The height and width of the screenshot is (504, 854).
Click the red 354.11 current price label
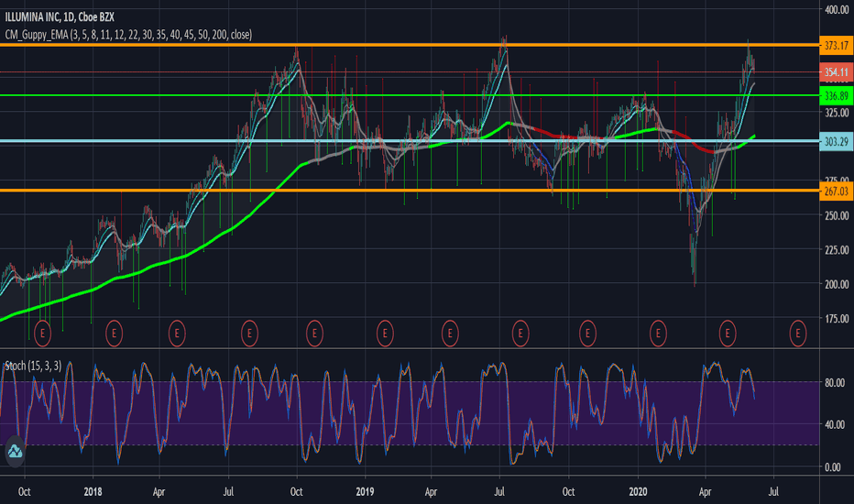pyautogui.click(x=836, y=71)
